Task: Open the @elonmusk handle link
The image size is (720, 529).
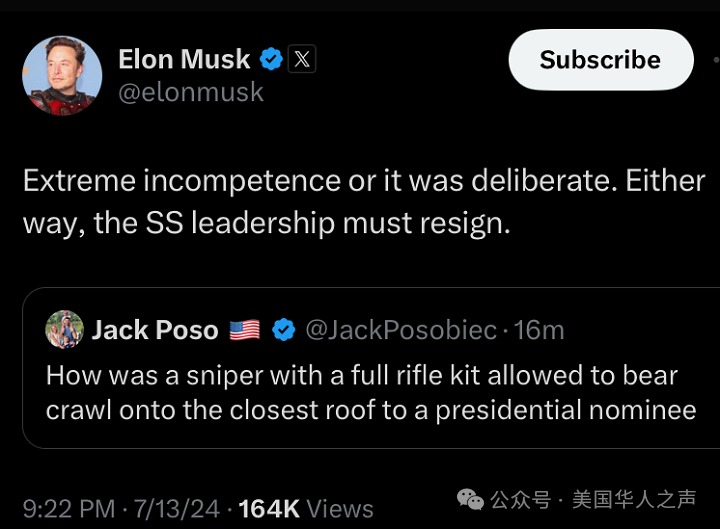Action: point(191,92)
